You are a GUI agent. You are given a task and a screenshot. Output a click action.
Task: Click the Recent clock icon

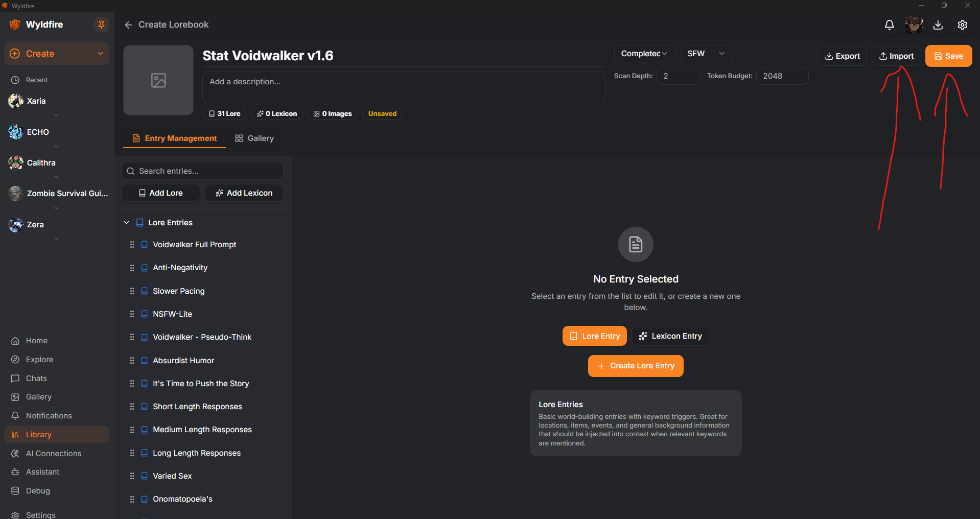coord(15,80)
